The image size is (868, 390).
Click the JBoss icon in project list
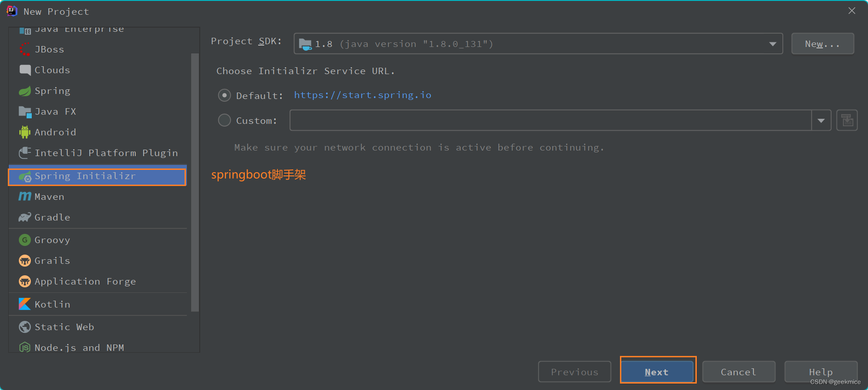25,49
